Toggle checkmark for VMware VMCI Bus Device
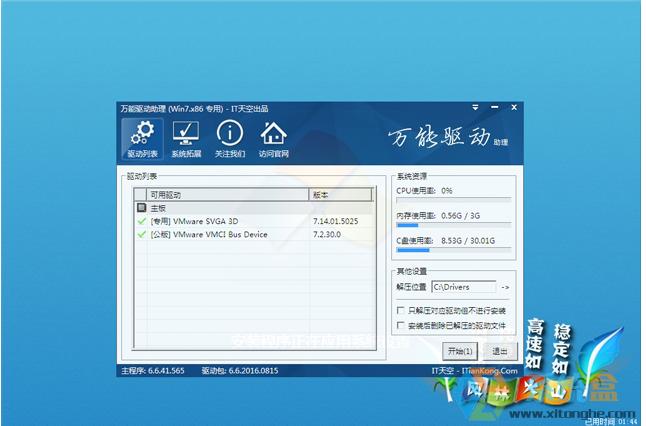 click(141, 235)
